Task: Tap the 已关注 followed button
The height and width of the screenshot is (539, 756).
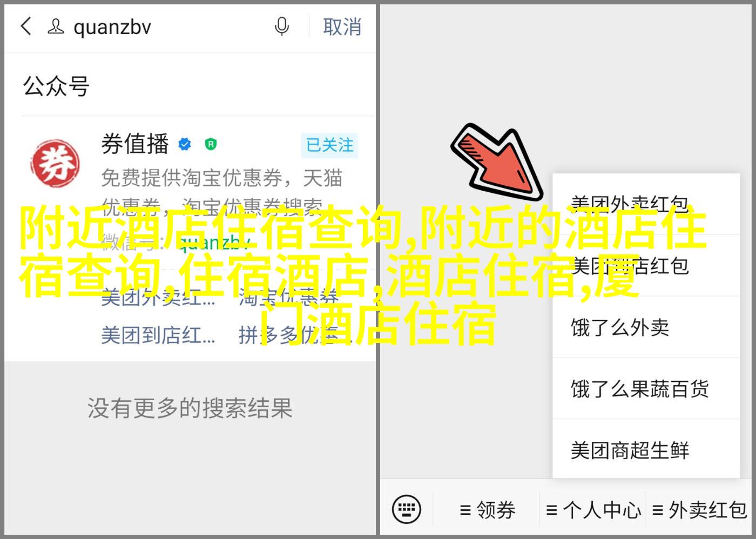Action: (x=329, y=145)
